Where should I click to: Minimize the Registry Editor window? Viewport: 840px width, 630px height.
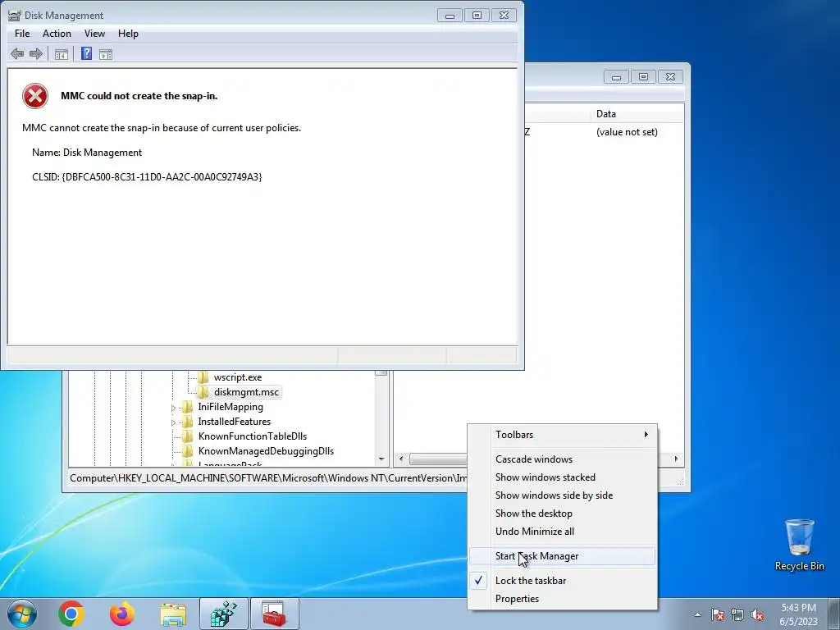coord(616,77)
